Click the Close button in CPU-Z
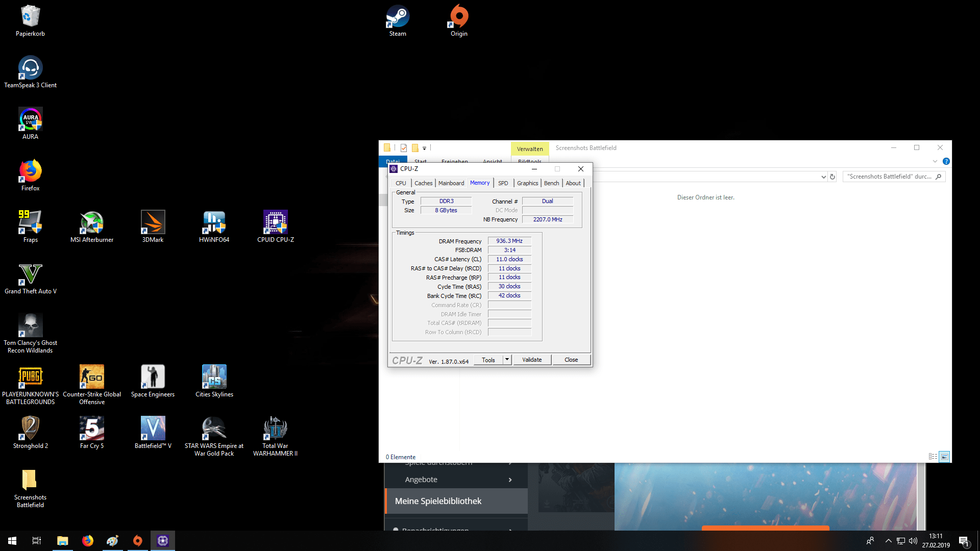980x551 pixels. tap(571, 360)
